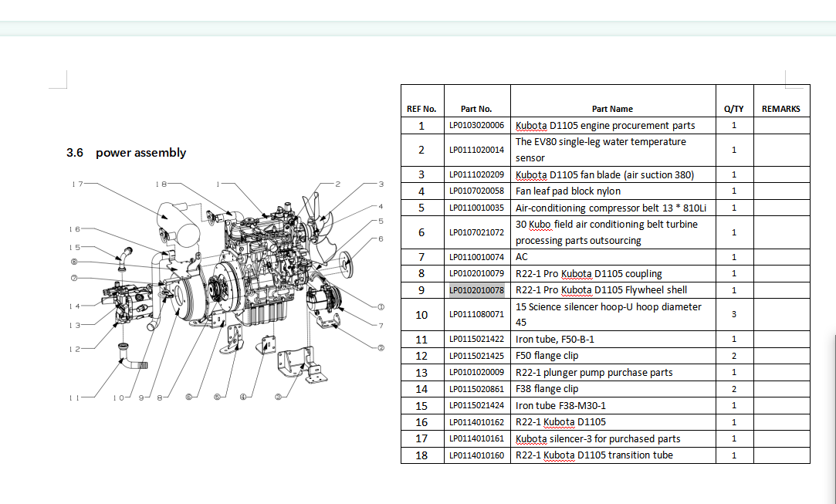Click the 'REMARKS' column header
836x504 pixels.
781,109
